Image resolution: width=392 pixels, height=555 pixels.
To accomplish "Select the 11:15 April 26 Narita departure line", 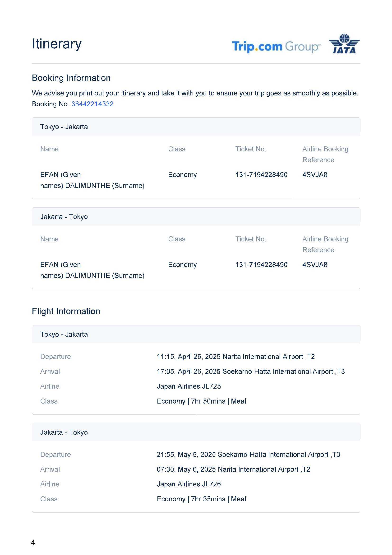I will coord(235,357).
